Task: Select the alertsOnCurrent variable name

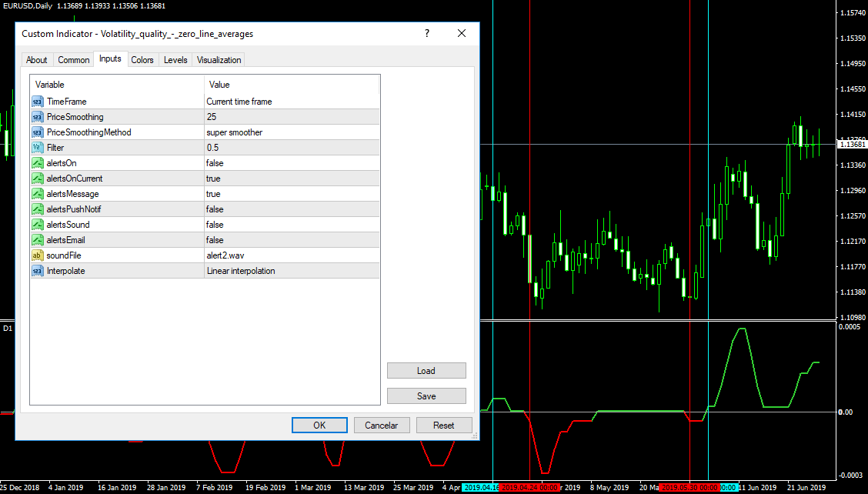Action: click(75, 179)
